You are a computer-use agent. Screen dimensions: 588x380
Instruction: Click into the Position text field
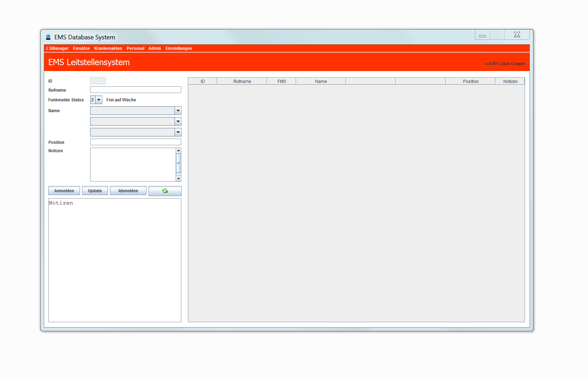[135, 142]
